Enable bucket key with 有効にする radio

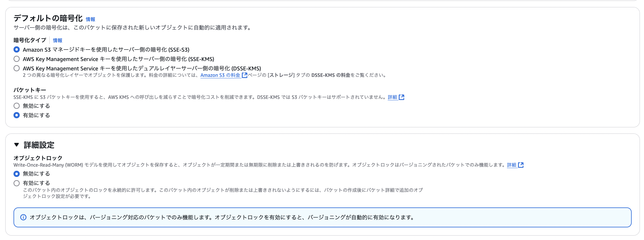(17, 115)
